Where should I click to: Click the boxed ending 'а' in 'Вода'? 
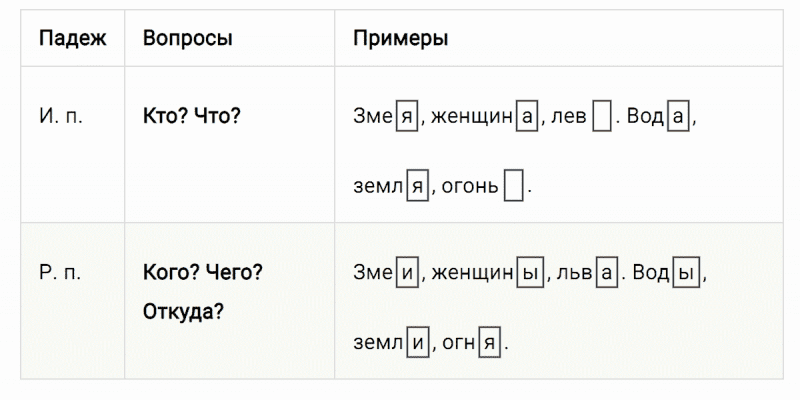pyautogui.click(x=679, y=116)
